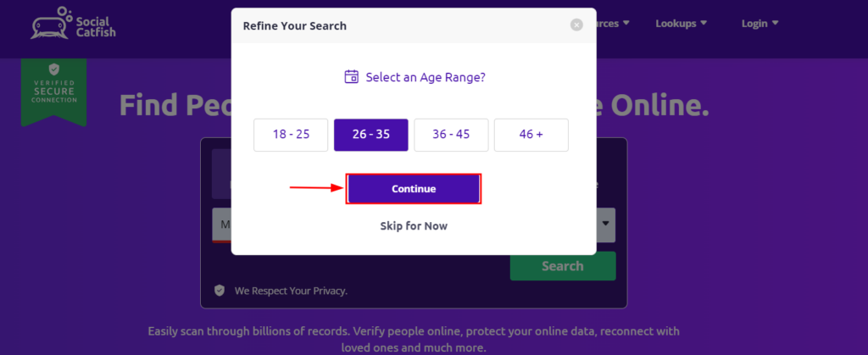Select the 36 - 45 age range
Image resolution: width=868 pixels, height=355 pixels.
[x=451, y=135]
